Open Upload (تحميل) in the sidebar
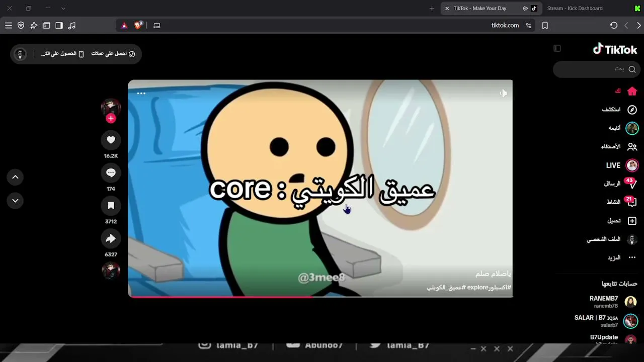The width and height of the screenshot is (644, 362). click(622, 221)
